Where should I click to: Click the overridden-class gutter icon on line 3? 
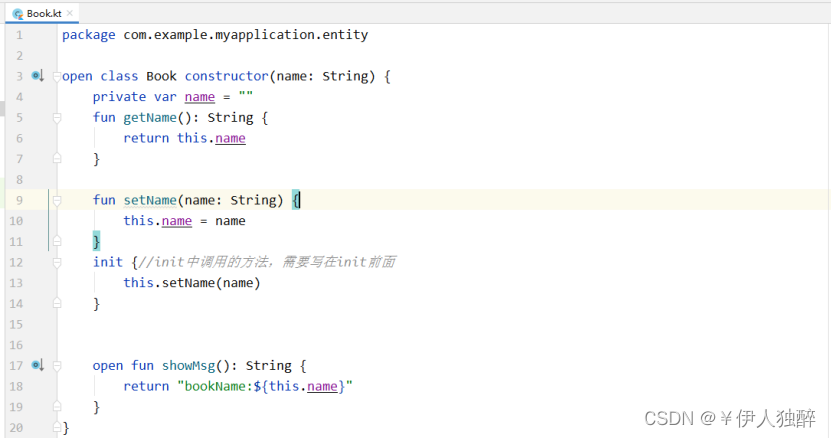(x=38, y=76)
